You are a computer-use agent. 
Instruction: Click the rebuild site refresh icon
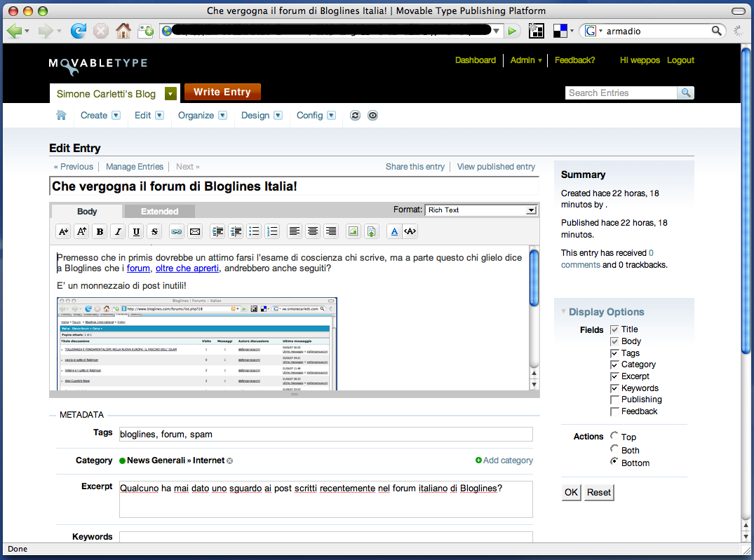tap(355, 116)
